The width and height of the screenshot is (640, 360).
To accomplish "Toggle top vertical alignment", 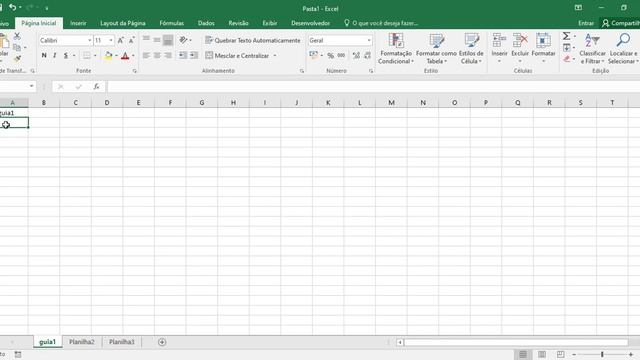I will [146, 40].
